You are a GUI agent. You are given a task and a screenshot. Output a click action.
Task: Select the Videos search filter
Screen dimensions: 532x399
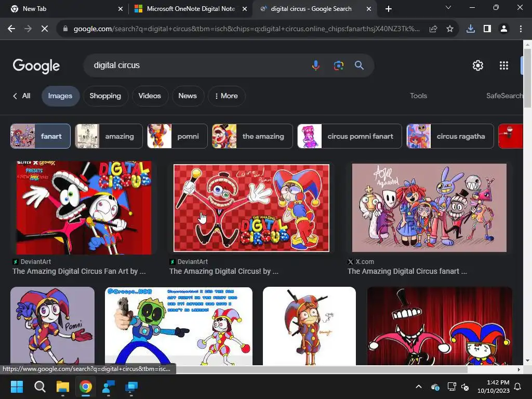tap(150, 96)
